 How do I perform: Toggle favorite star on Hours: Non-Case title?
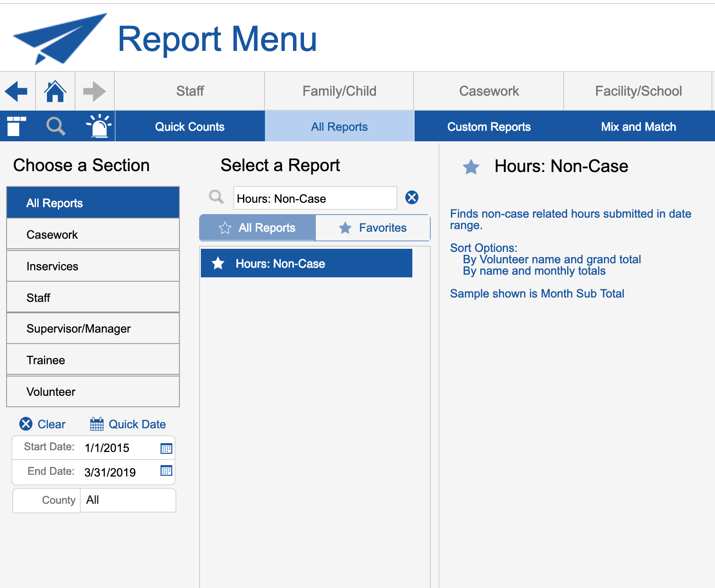coord(471,167)
